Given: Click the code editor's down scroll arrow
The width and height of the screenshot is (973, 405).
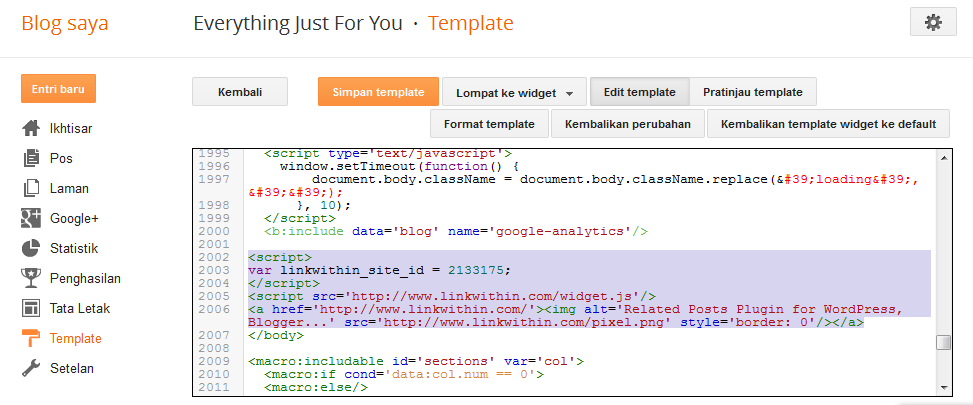Looking at the screenshot, I should (x=943, y=386).
